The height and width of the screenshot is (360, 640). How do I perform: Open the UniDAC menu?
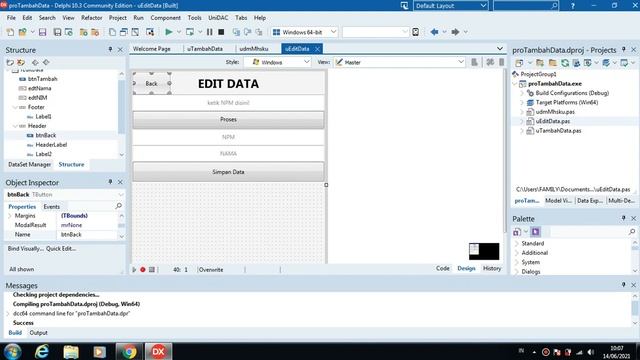218,18
